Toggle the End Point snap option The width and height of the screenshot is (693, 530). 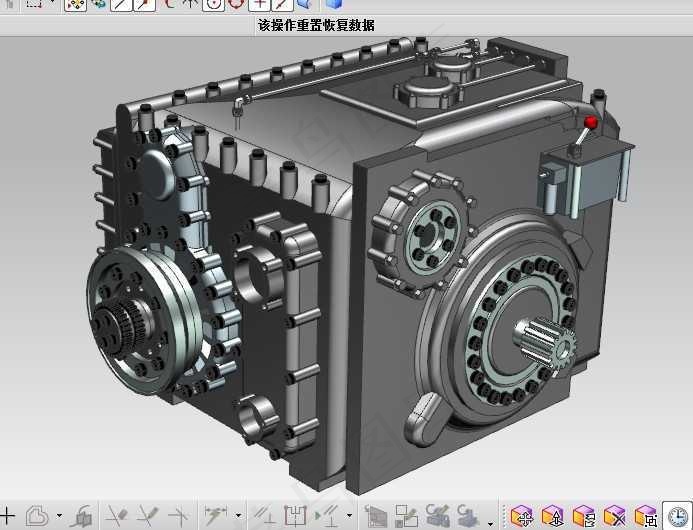click(121, 5)
